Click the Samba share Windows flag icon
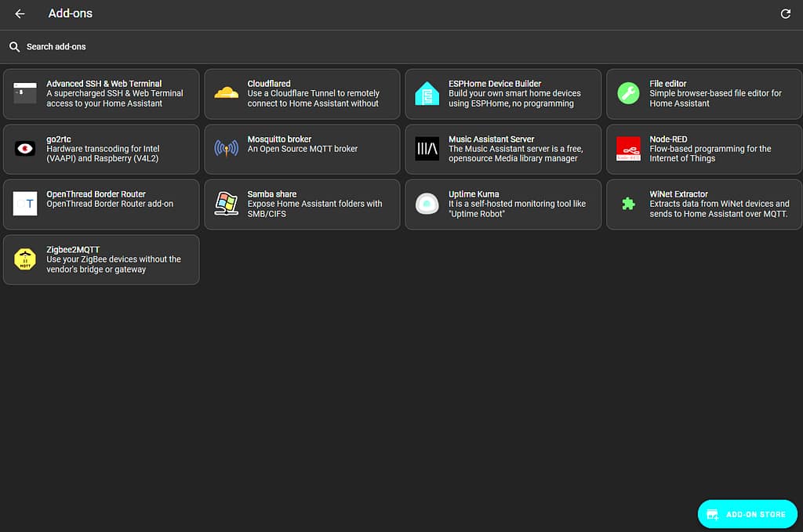 [226, 204]
